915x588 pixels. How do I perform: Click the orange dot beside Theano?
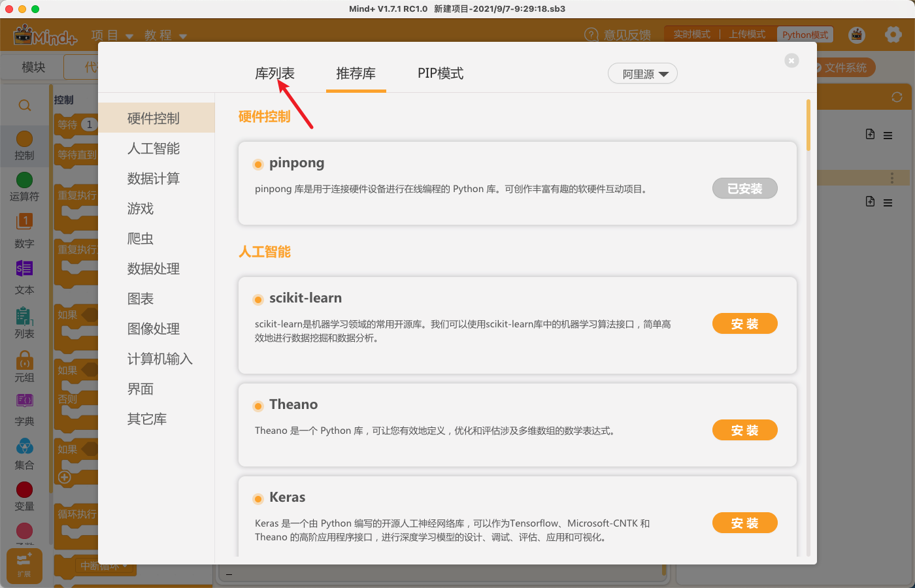point(258,406)
